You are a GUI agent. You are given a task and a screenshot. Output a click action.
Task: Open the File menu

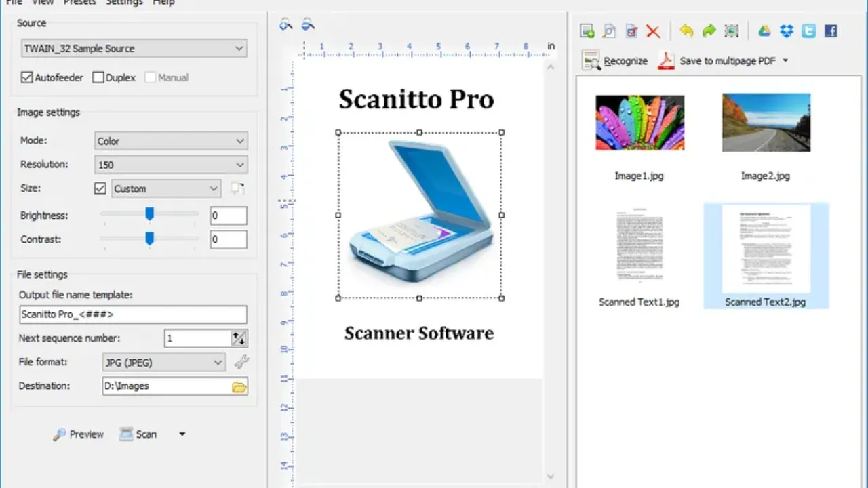[14, 2]
